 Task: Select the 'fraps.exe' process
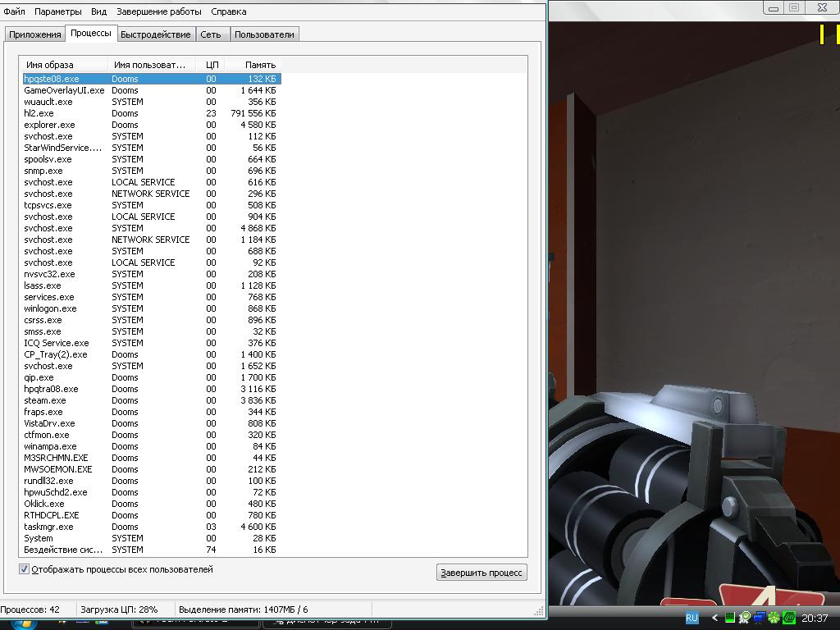click(x=152, y=412)
